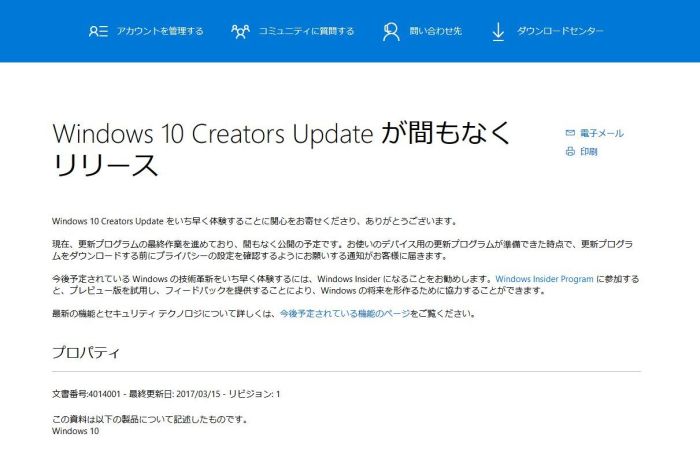Viewport: 700px width, 452px height.
Task: Open ダウンロードセンター from the top bar
Action: pos(560,31)
